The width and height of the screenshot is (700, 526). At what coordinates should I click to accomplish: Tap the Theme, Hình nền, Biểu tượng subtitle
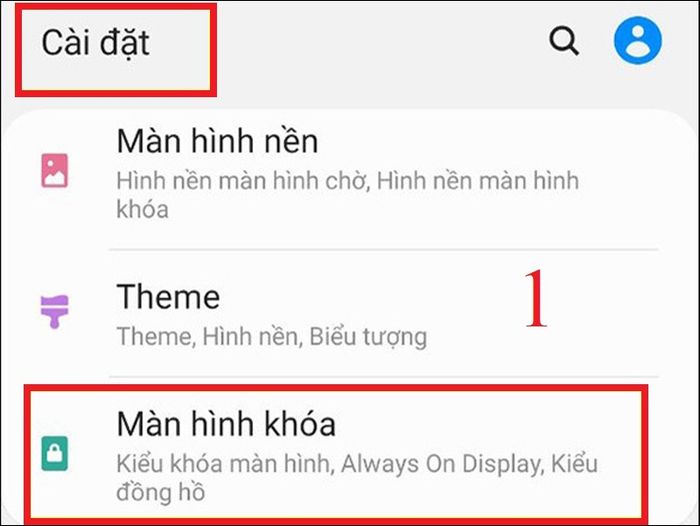click(271, 337)
